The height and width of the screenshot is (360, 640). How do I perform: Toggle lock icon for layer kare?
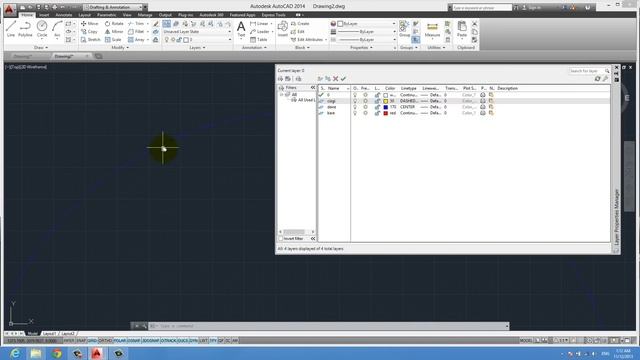(x=377, y=113)
